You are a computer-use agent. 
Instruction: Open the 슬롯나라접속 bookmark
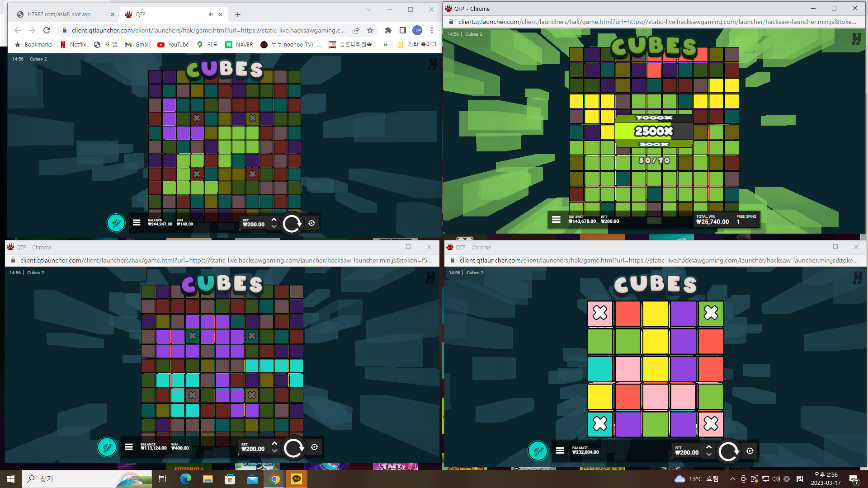click(x=350, y=45)
